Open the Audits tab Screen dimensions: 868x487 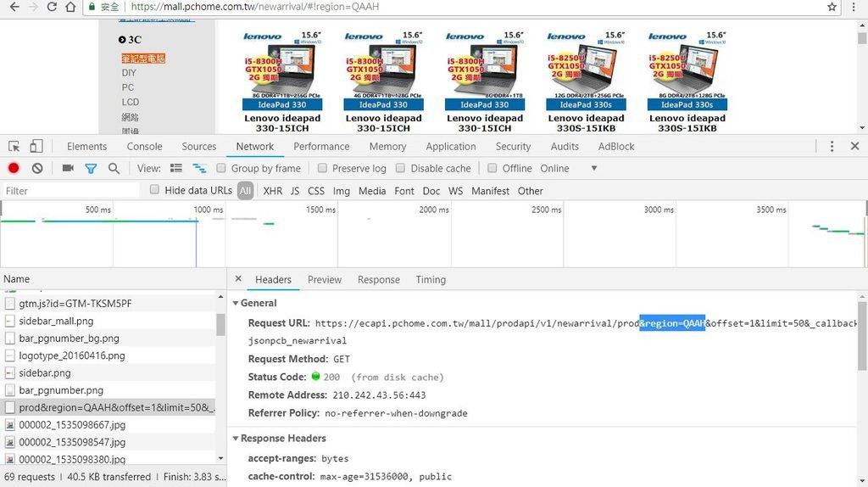(x=565, y=146)
